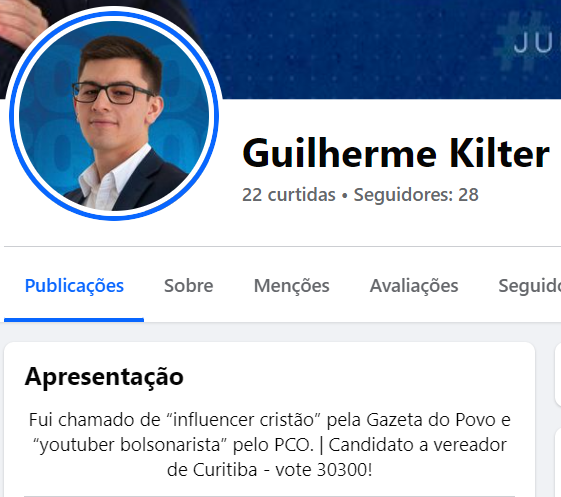Go to the Avaliações tab

tap(414, 286)
